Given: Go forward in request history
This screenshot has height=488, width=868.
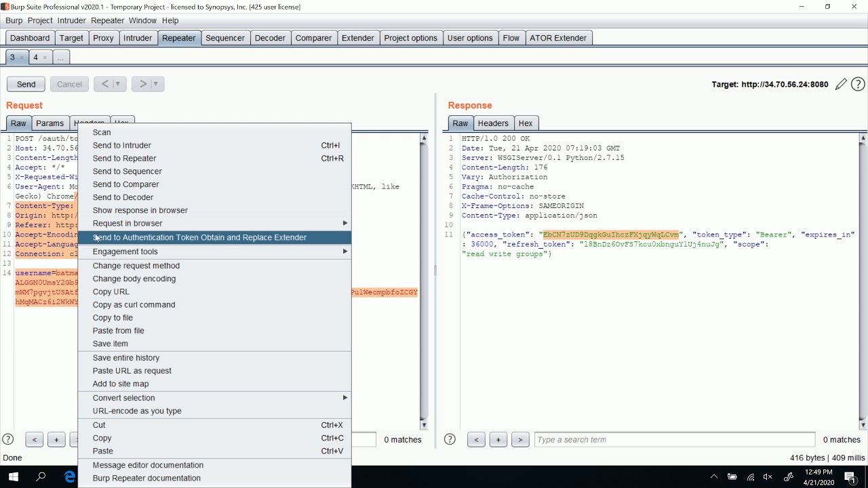Looking at the screenshot, I should click(x=142, y=84).
